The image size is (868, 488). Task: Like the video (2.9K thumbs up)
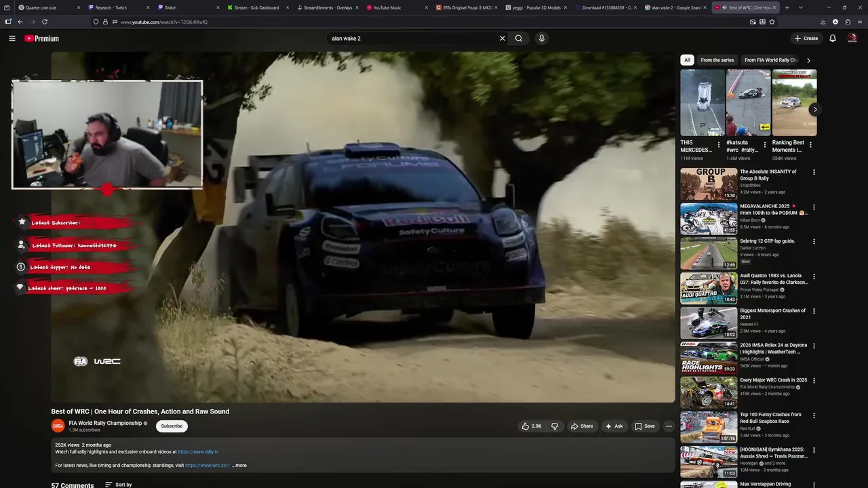click(532, 426)
